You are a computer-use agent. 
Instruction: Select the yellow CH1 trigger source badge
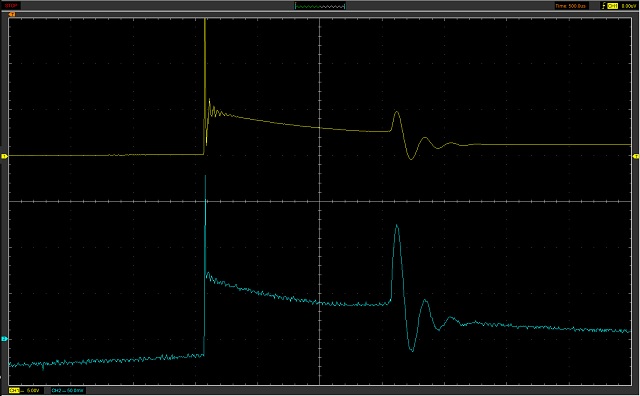click(x=612, y=6)
